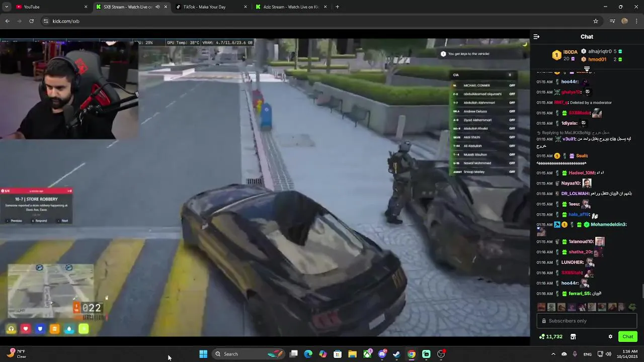The image size is (644, 362).
Task: Send message with the green Chat button
Action: click(628, 337)
